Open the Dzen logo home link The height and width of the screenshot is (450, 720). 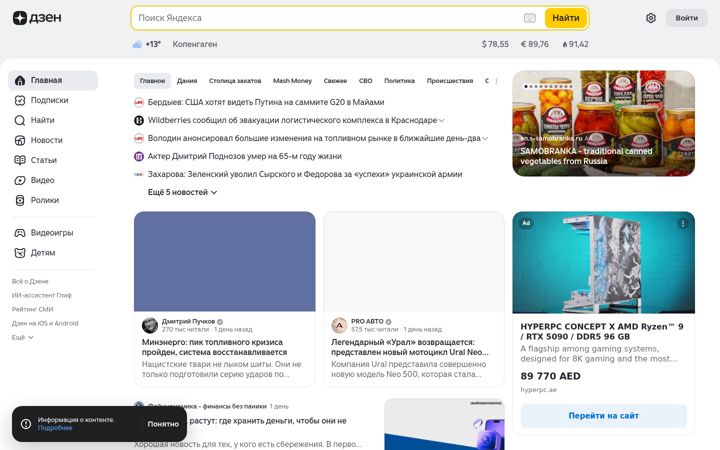pos(37,18)
